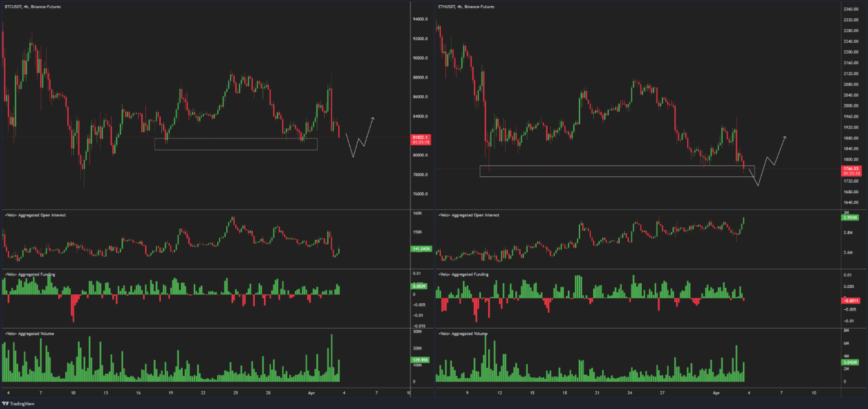Select ETH Aggregated Funding indicator label
868x409 pixels.
coord(463,274)
